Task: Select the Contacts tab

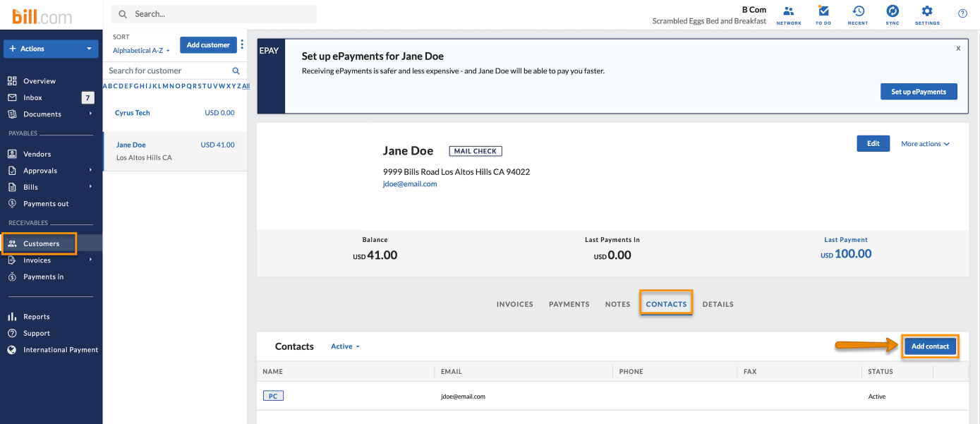Action: point(666,304)
